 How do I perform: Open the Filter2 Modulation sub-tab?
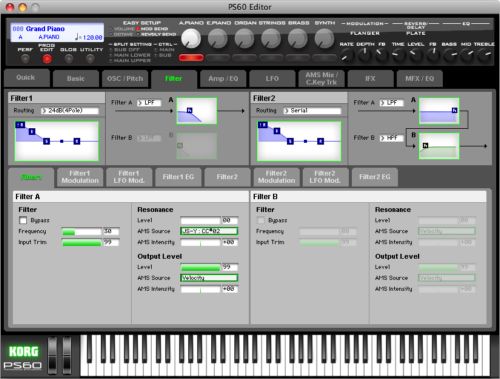pyautogui.click(x=276, y=177)
